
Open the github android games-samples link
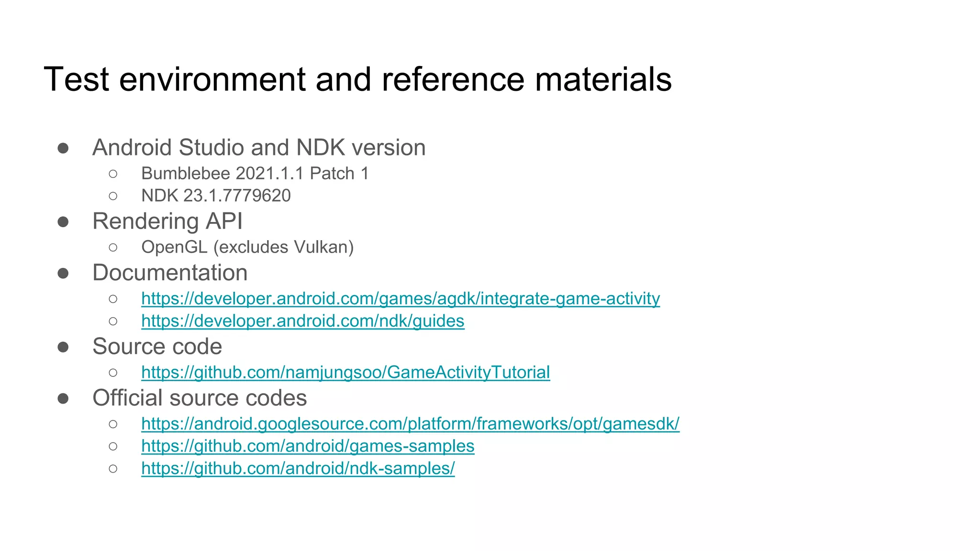pos(308,446)
